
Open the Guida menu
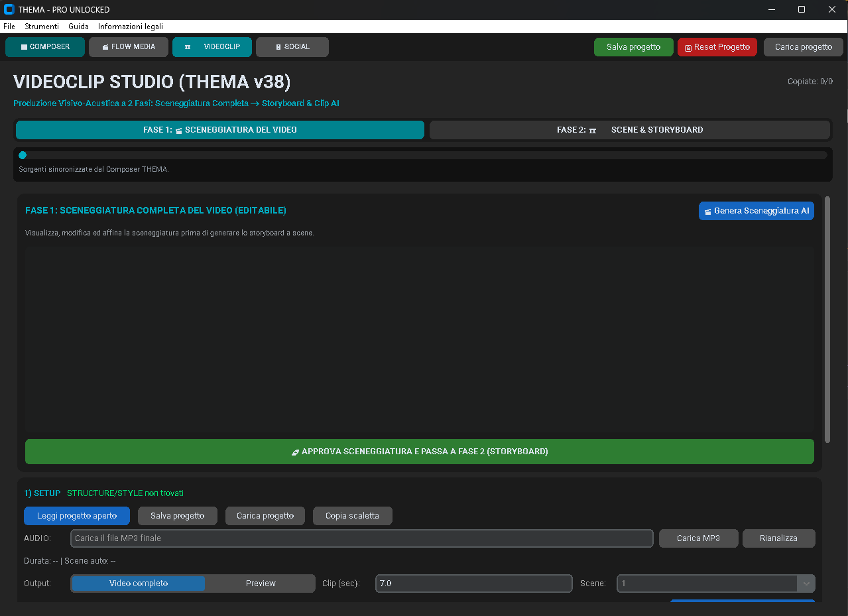pos(78,27)
